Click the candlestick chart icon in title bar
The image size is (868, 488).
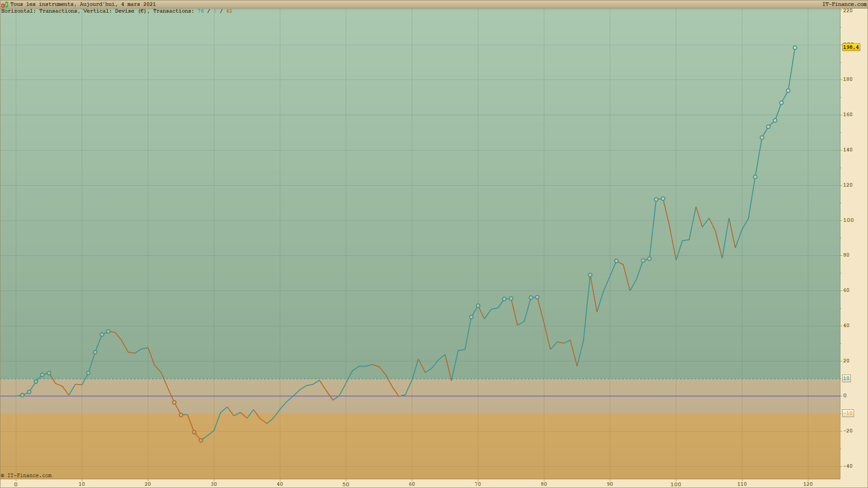click(x=5, y=5)
